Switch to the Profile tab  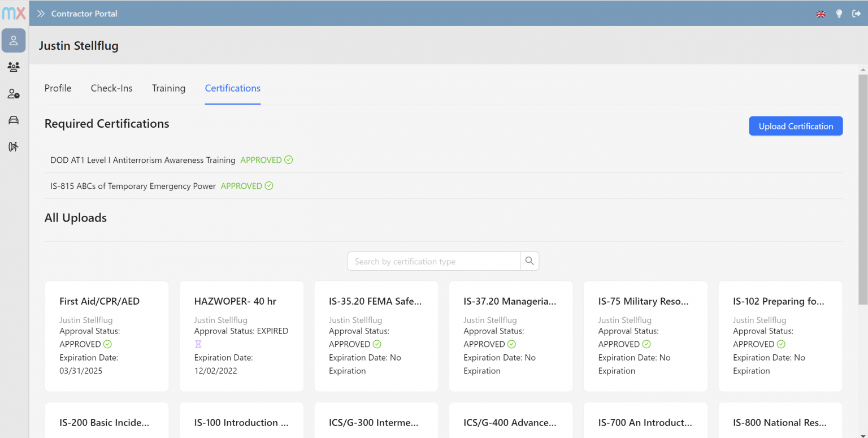click(58, 88)
